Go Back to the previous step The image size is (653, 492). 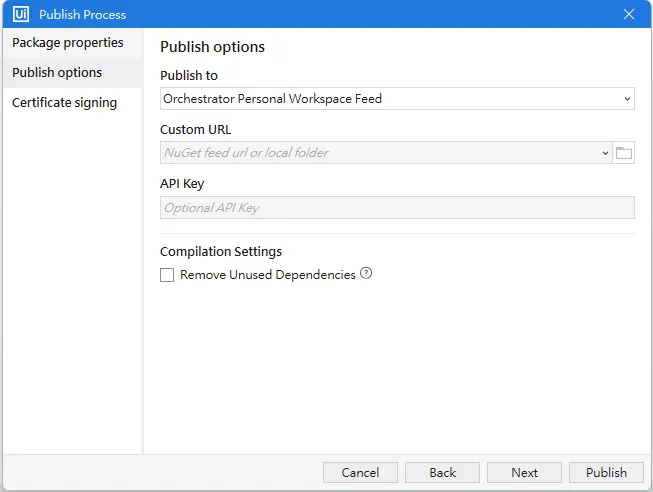click(x=443, y=473)
